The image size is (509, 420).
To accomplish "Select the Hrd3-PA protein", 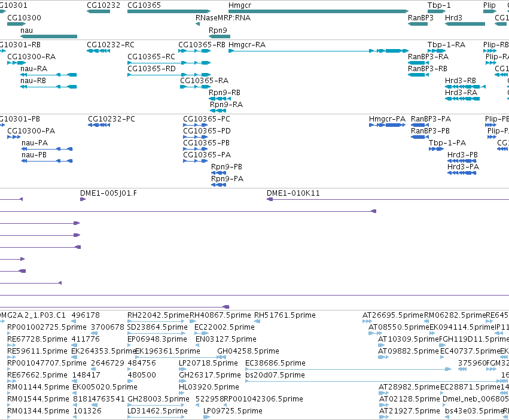I will 462,173.
